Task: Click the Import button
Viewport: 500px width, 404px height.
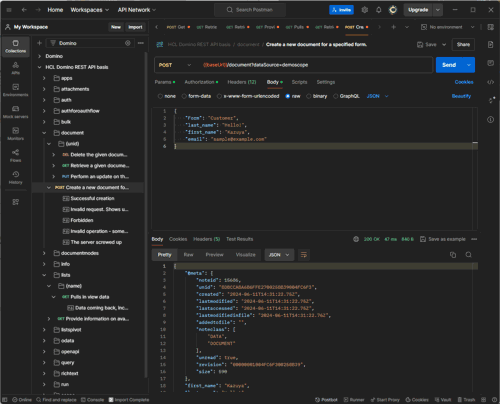Action: (x=135, y=27)
